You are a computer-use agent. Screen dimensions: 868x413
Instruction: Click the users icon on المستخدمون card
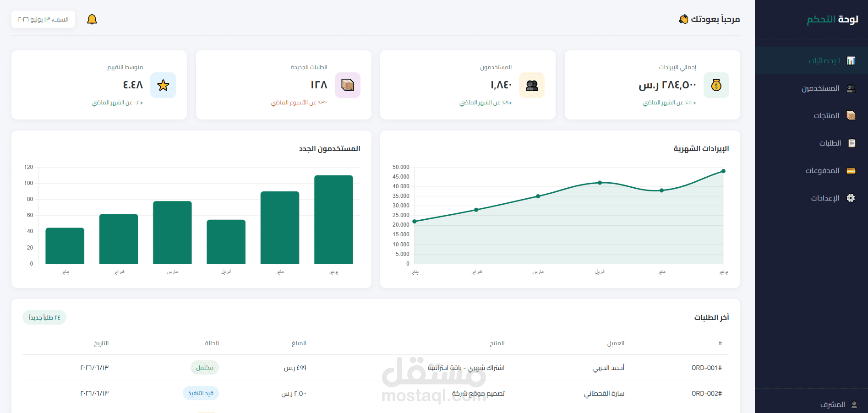click(x=532, y=85)
